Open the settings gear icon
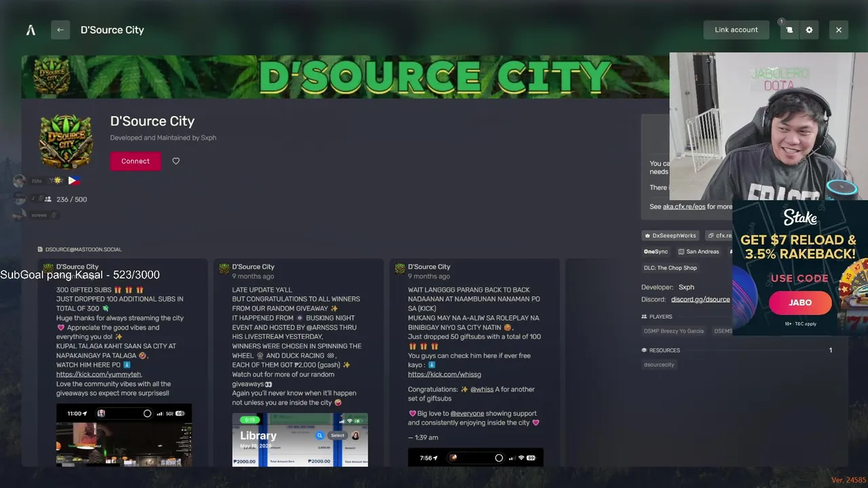Screen dimensions: 868x488 point(809,30)
